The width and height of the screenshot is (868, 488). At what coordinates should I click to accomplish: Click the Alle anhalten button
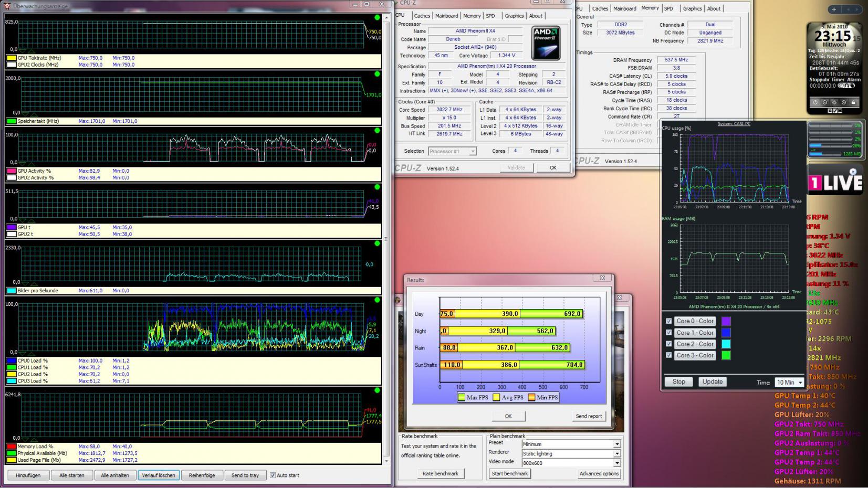click(115, 475)
